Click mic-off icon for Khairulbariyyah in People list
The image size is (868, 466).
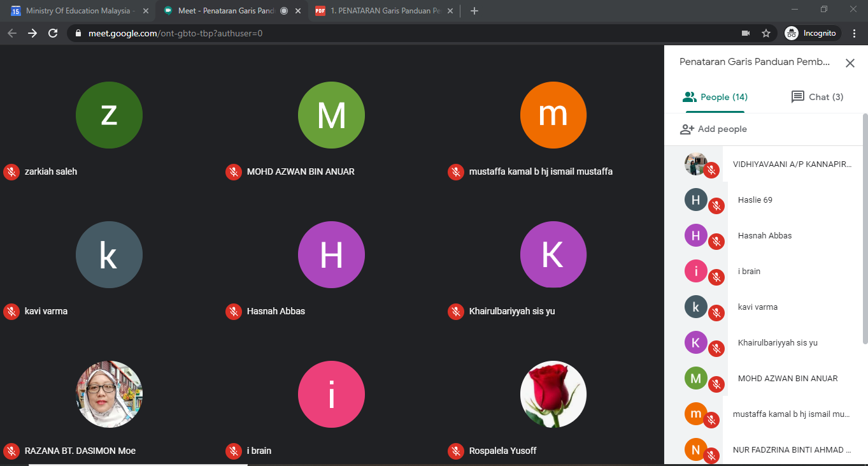(x=716, y=349)
